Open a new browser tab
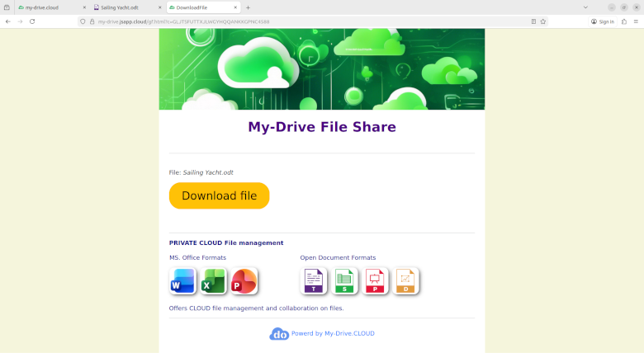The height and width of the screenshot is (362, 644). click(x=248, y=7)
